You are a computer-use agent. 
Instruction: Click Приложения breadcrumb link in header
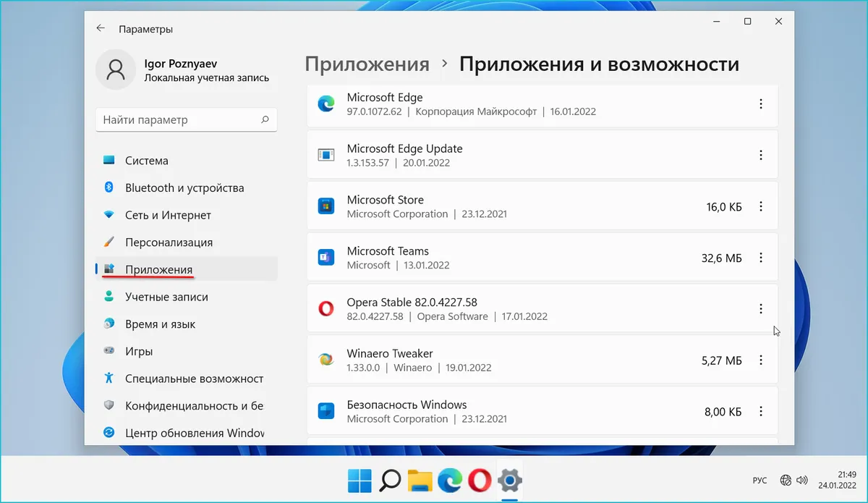click(367, 64)
